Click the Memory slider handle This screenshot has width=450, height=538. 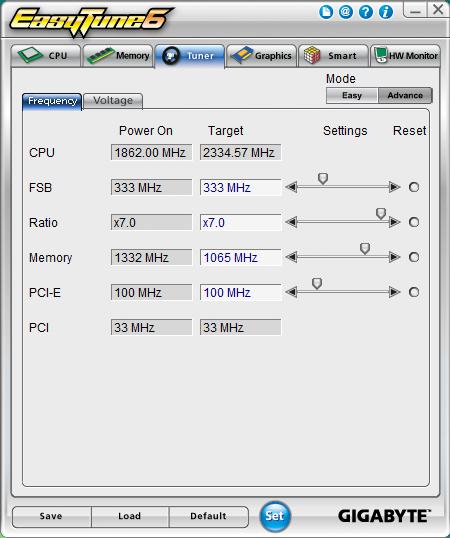coord(365,249)
